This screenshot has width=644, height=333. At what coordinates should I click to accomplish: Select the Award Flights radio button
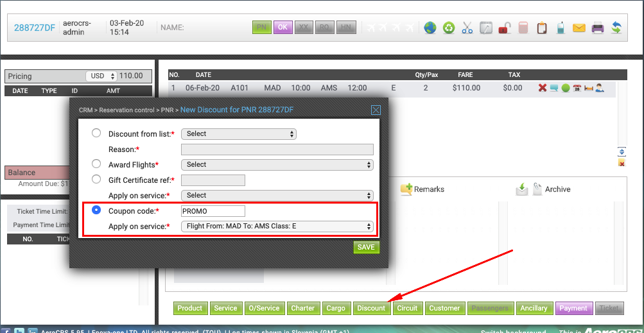click(x=96, y=164)
